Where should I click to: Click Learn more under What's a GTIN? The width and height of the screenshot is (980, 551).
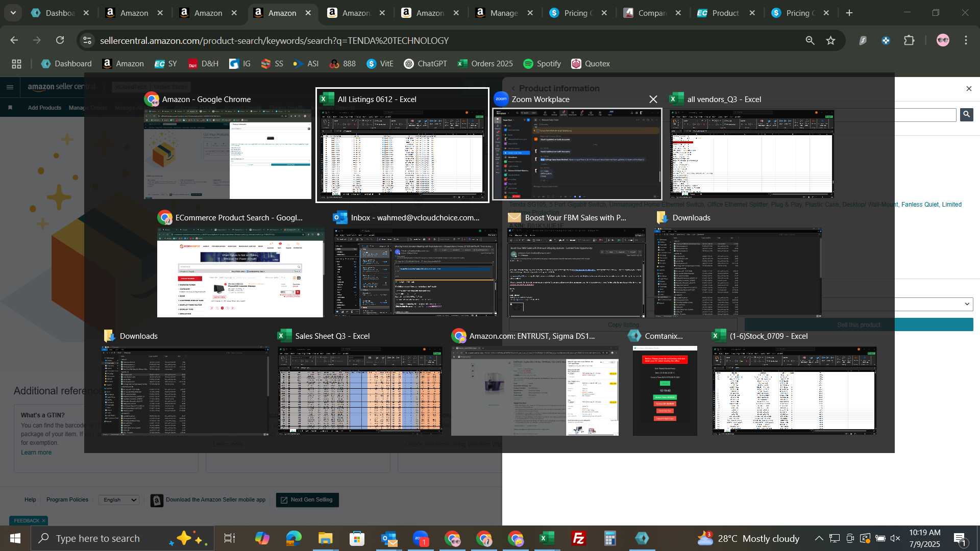[36, 453]
